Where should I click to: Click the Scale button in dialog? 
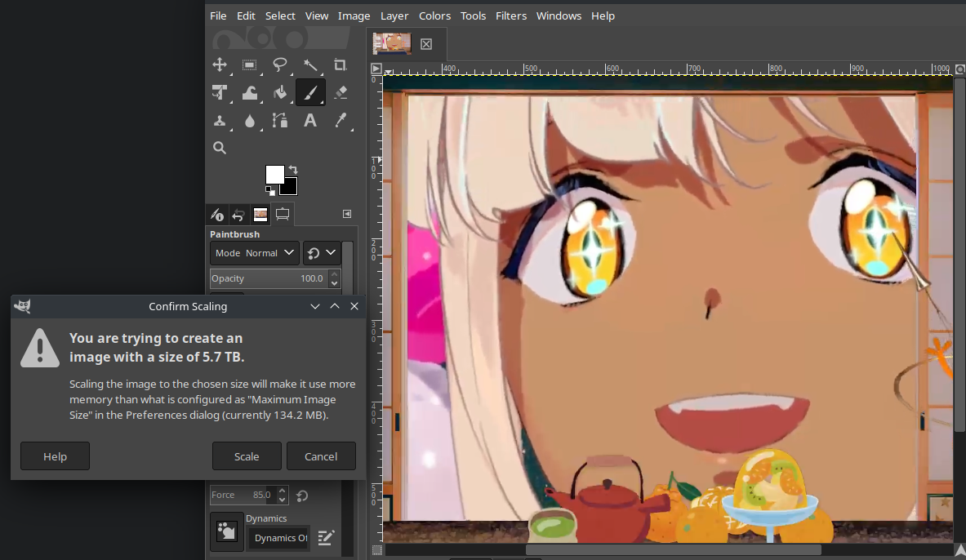[247, 456]
